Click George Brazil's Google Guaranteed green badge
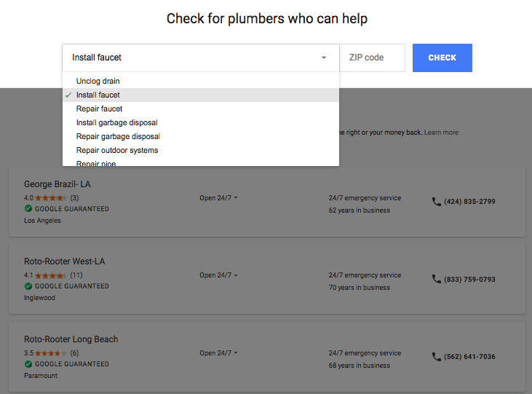The width and height of the screenshot is (532, 394). pyautogui.click(x=28, y=208)
